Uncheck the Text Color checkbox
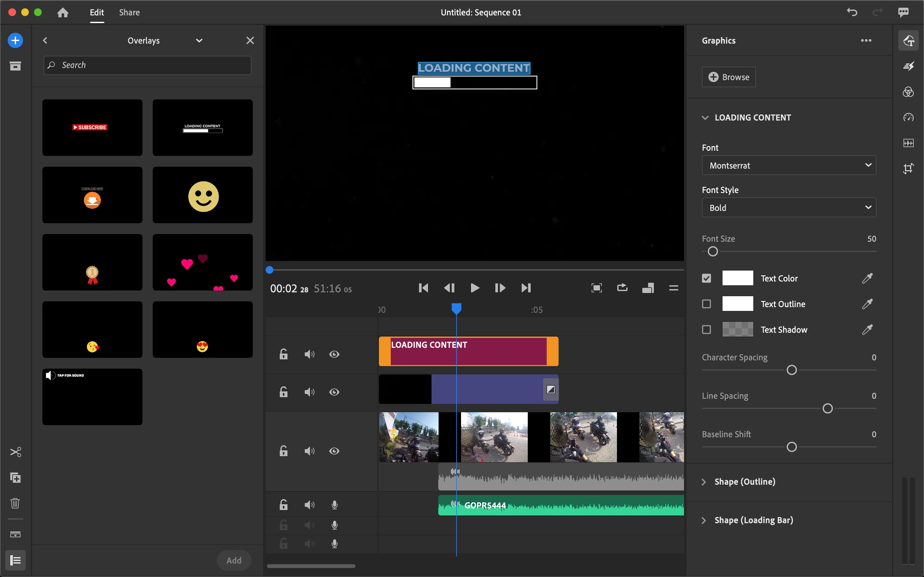924x577 pixels. pos(706,278)
